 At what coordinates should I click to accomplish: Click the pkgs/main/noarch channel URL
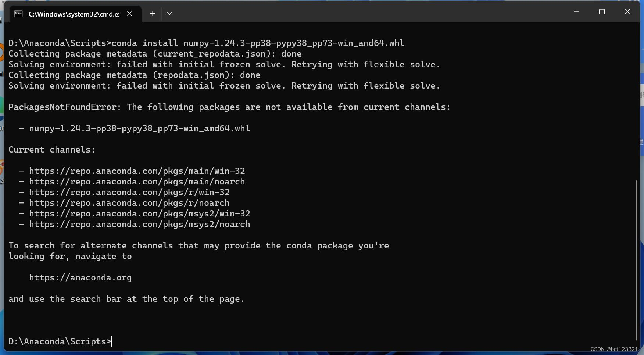[x=137, y=181]
